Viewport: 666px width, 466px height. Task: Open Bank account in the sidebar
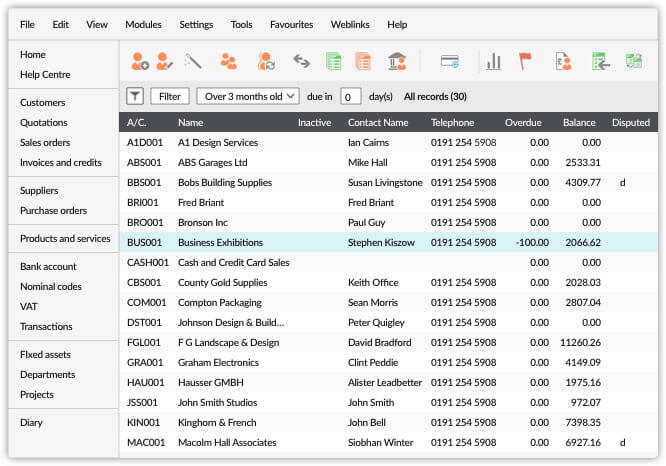tap(48, 266)
